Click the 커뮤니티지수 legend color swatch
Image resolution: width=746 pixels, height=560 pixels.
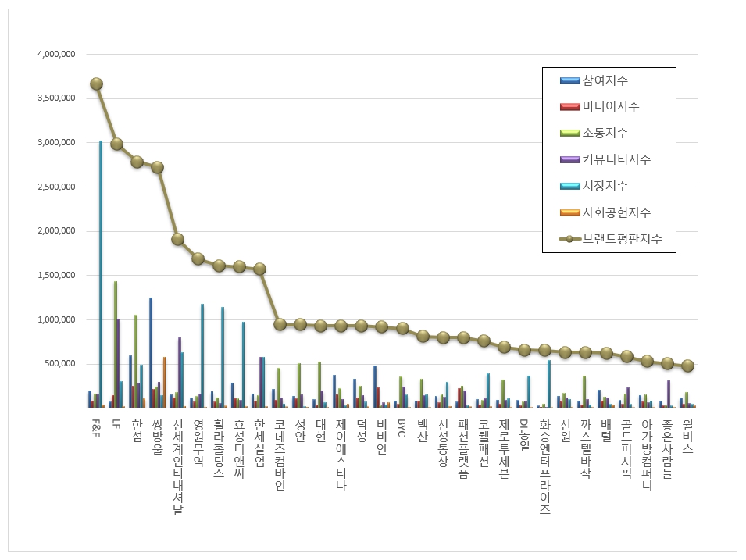coord(569,159)
